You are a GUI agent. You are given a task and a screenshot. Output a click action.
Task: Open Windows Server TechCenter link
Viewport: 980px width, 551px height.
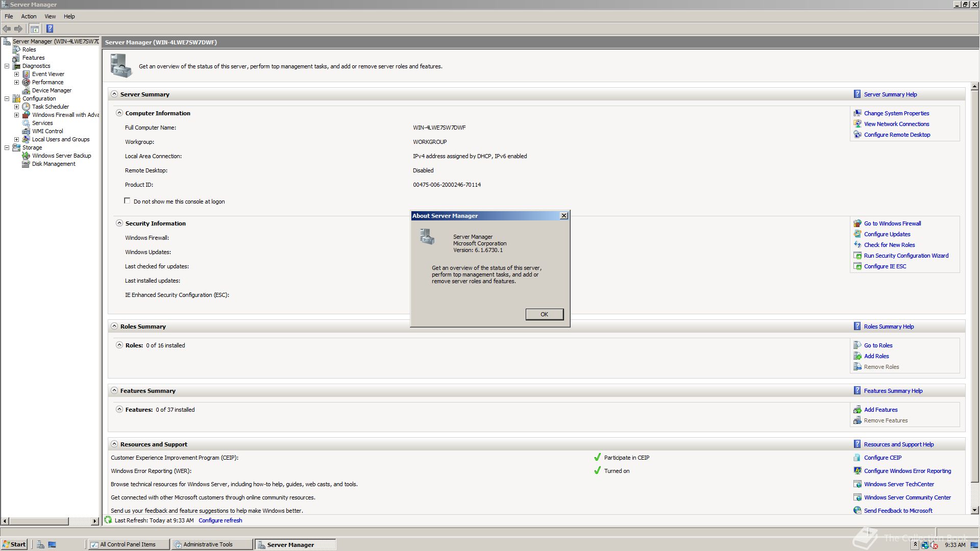tap(899, 484)
